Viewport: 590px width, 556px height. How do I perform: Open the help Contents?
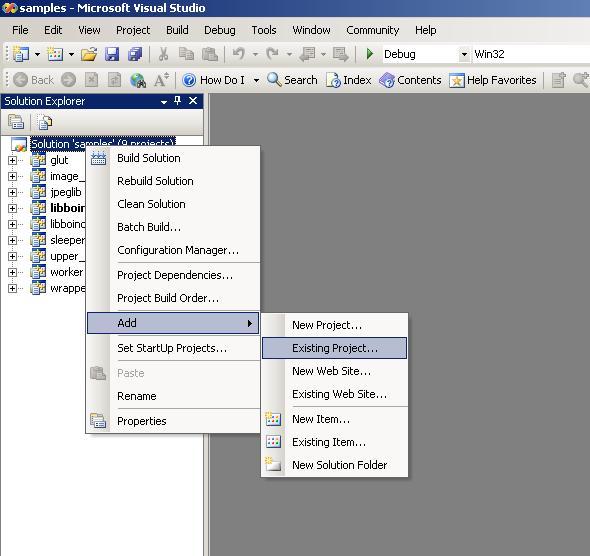(x=410, y=80)
